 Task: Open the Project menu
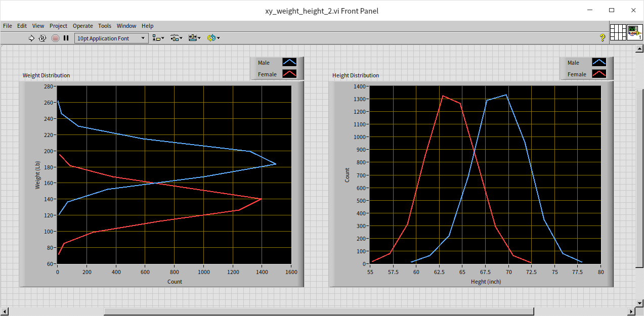coord(58,26)
